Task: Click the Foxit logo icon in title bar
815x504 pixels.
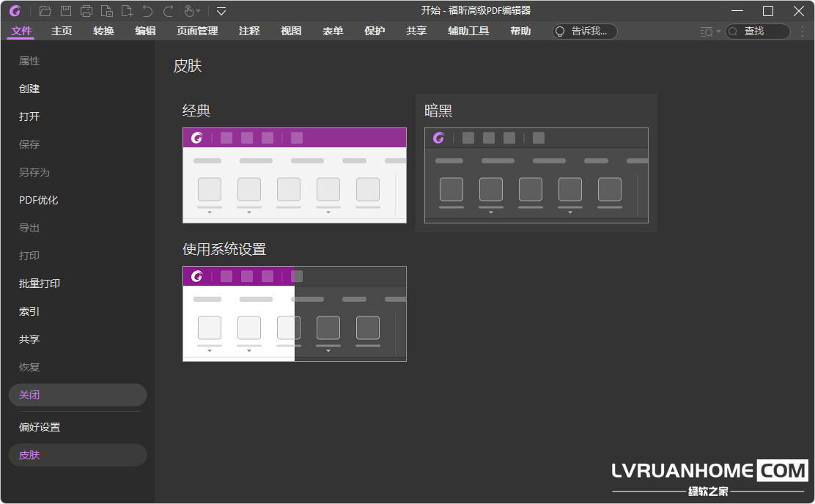Action: pos(15,11)
